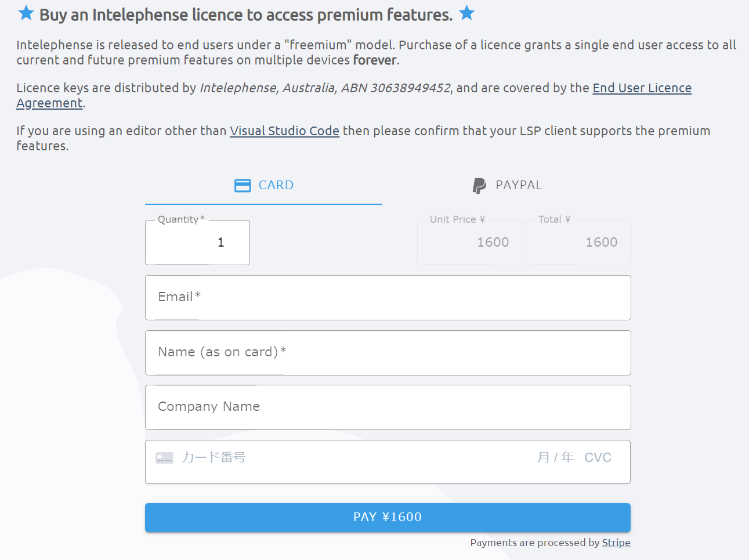The image size is (749, 560).
Task: Open the Stripe link below the pay button
Action: [616, 543]
